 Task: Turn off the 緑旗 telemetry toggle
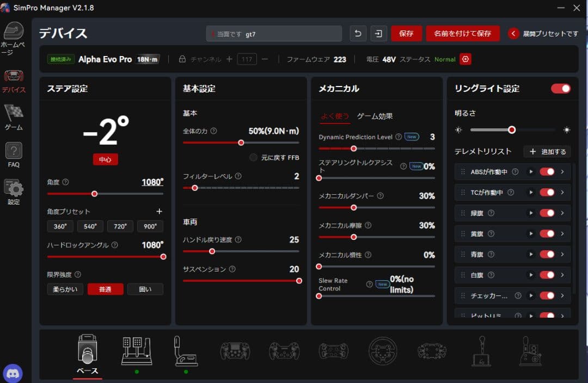(x=548, y=213)
